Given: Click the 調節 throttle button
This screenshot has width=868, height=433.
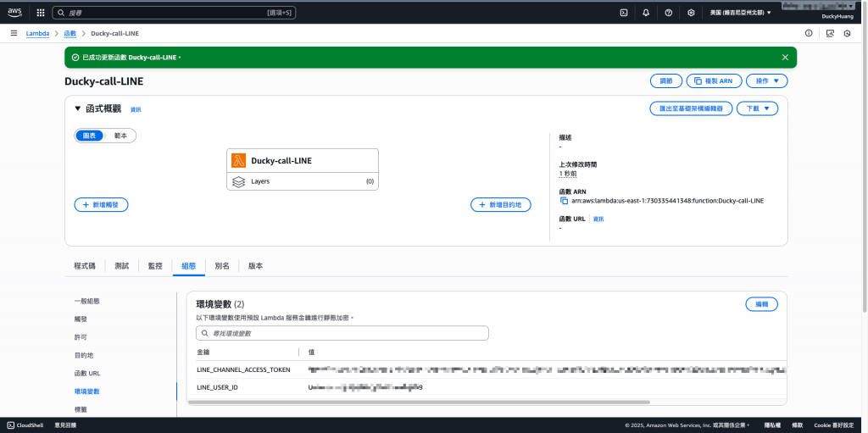Looking at the screenshot, I should pyautogui.click(x=666, y=80).
